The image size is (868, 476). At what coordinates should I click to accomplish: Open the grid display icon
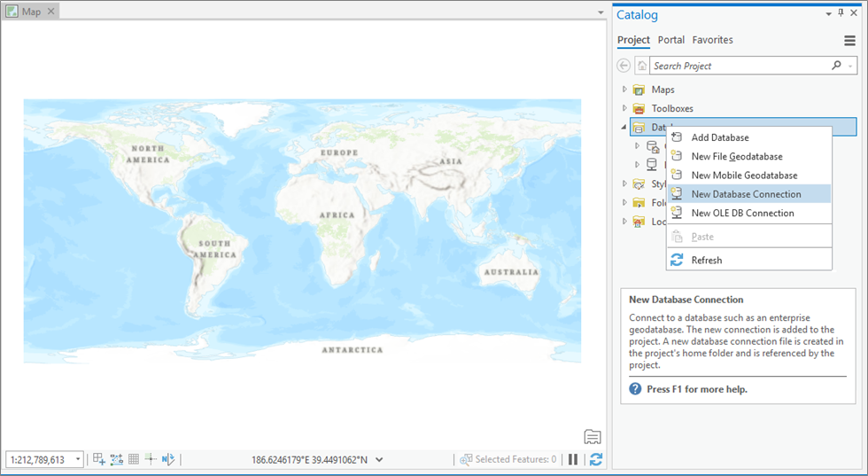[134, 459]
